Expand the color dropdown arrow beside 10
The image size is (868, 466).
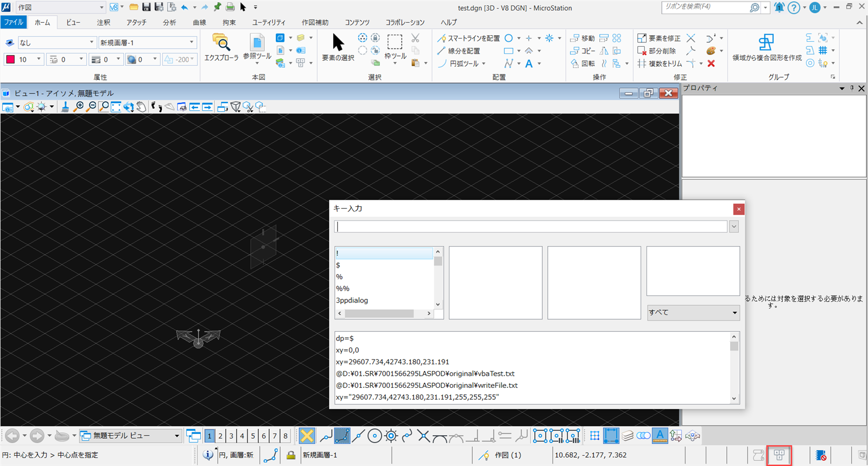[x=39, y=59]
